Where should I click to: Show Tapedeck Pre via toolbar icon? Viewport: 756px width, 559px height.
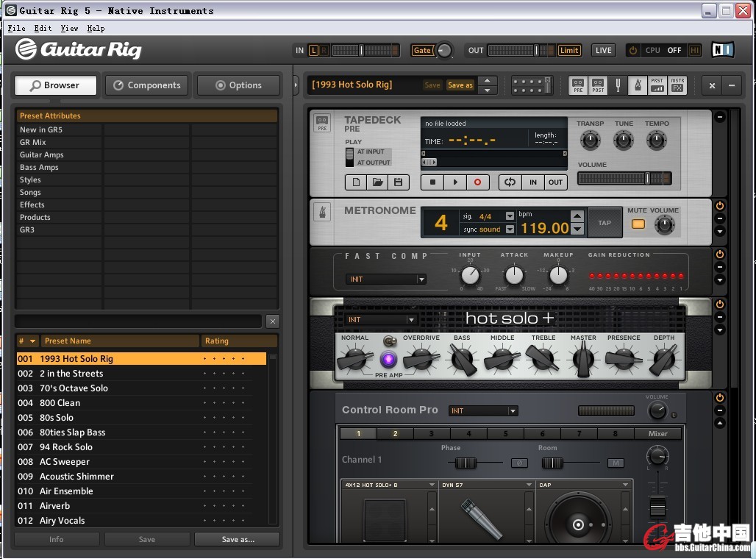click(x=578, y=85)
